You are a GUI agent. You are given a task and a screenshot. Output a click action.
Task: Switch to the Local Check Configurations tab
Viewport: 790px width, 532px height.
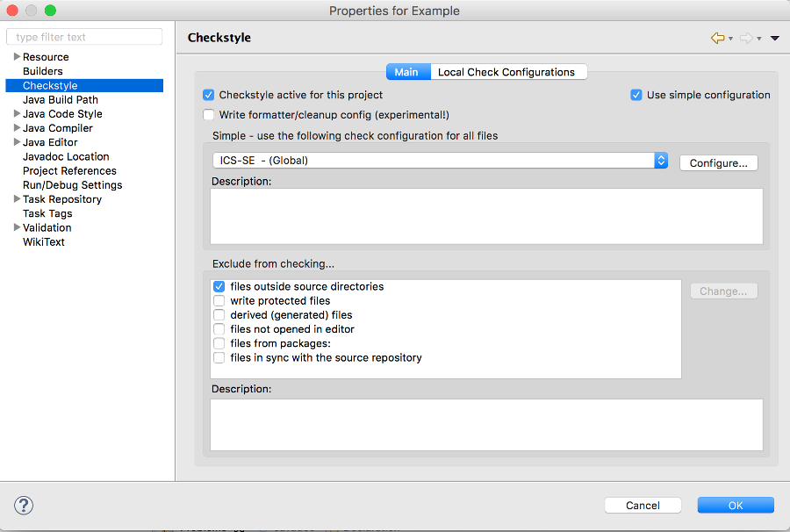[x=508, y=71]
